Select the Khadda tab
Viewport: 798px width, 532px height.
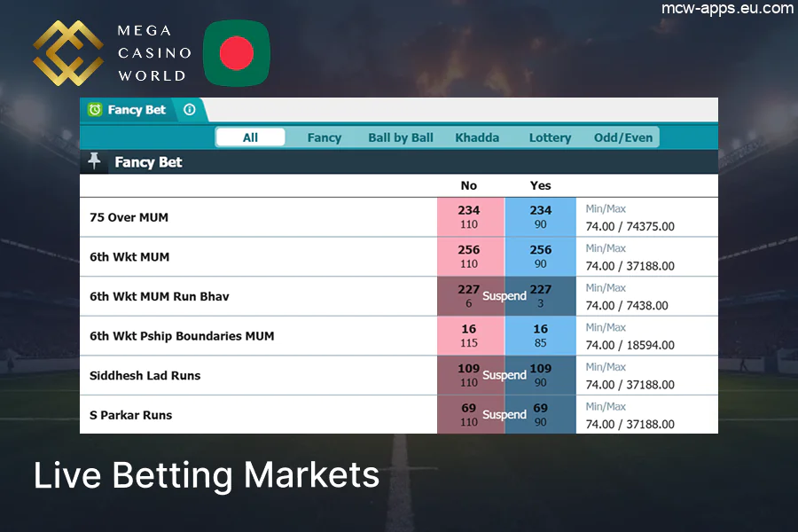pyautogui.click(x=477, y=137)
